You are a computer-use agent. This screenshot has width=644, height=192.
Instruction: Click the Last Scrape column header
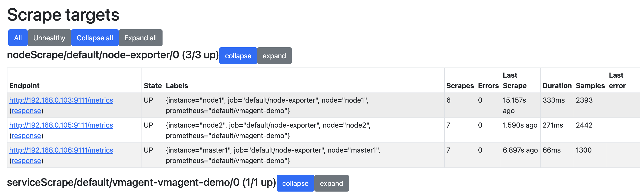pos(515,80)
